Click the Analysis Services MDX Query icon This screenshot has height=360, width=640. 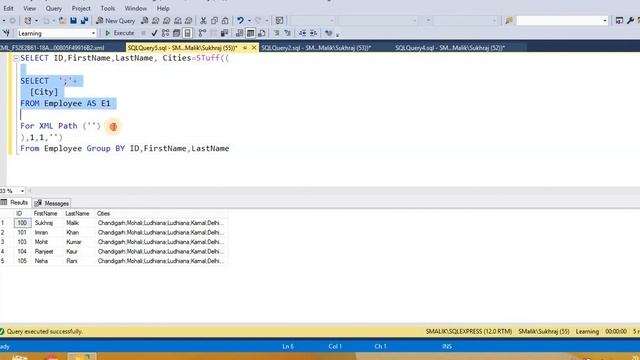[x=156, y=20]
